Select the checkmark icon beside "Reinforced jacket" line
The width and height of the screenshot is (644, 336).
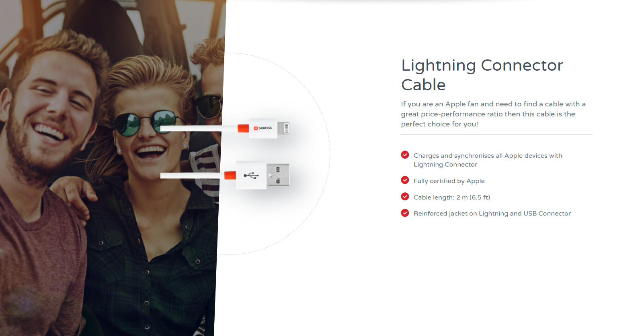405,213
